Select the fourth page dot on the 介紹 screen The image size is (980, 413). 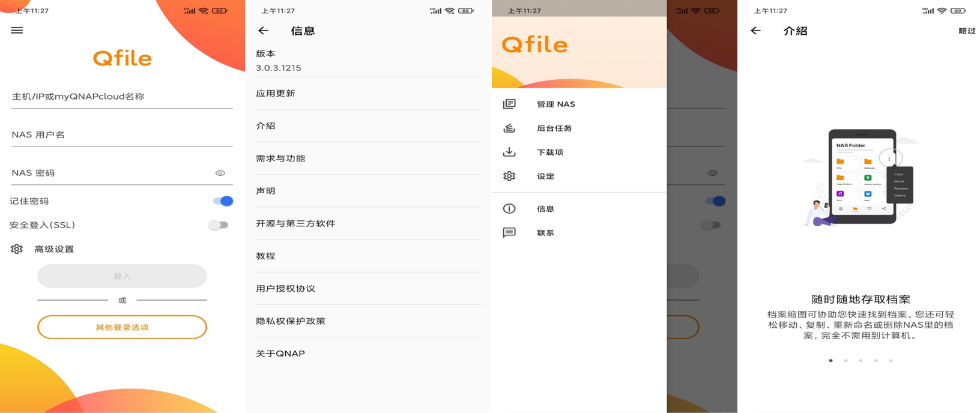pyautogui.click(x=876, y=361)
